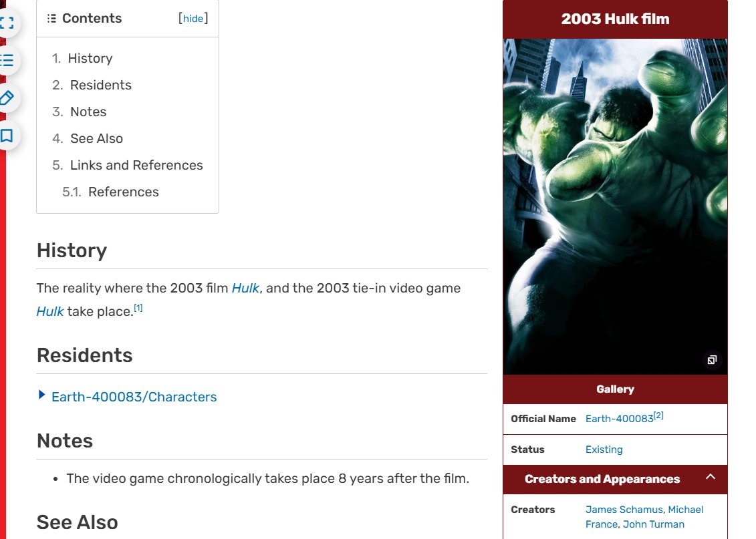
Task: Open the Hulk video game link
Action: [50, 312]
